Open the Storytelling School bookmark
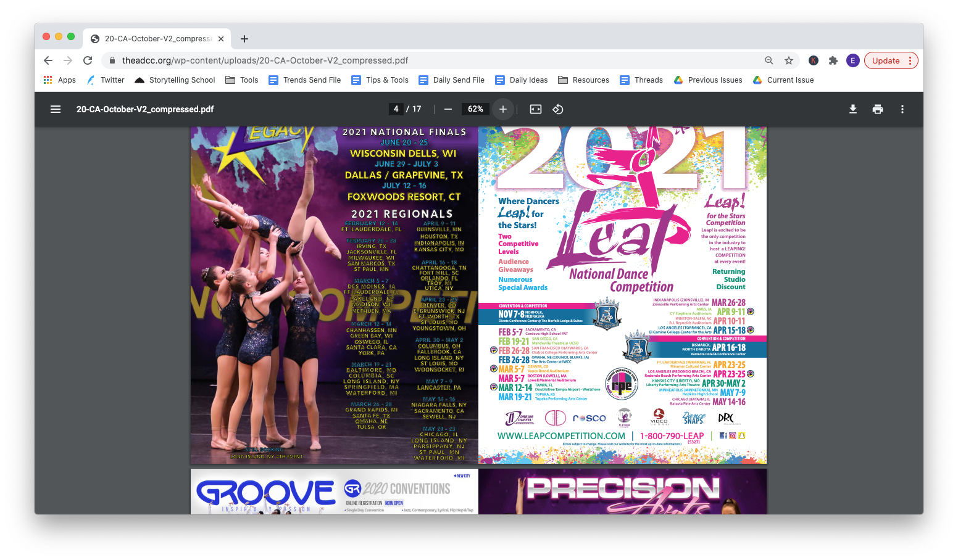This screenshot has width=958, height=560. click(x=175, y=80)
